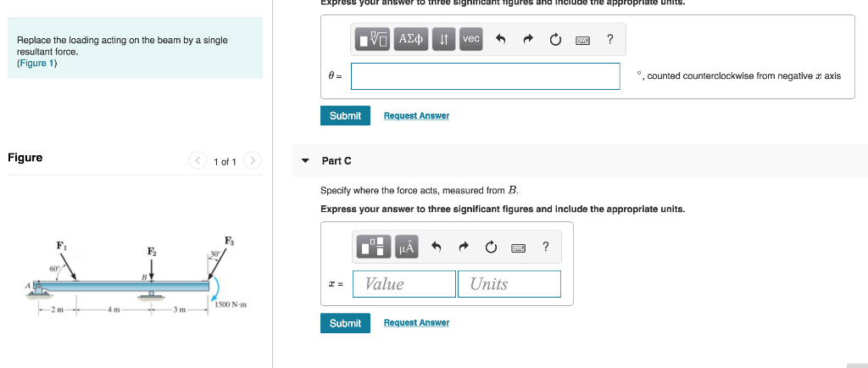Submit the Part C answer
Screen dimensions: 868x368
[345, 323]
